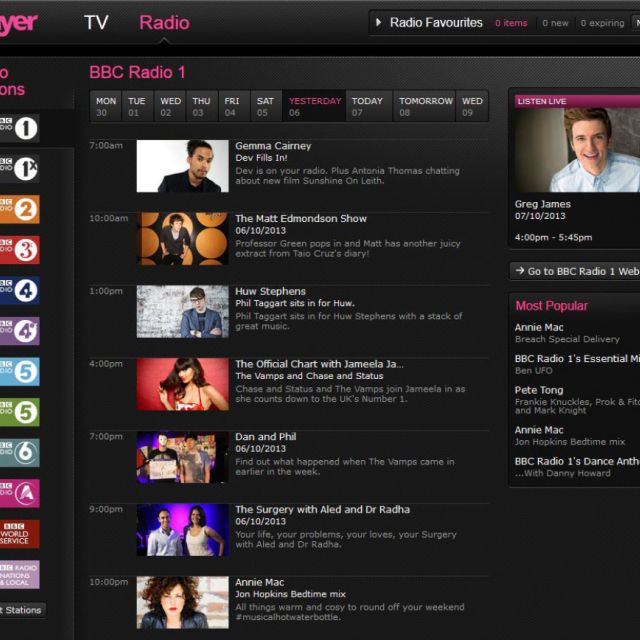
Task: Select the TUE 01 schedule day
Action: pos(138,106)
